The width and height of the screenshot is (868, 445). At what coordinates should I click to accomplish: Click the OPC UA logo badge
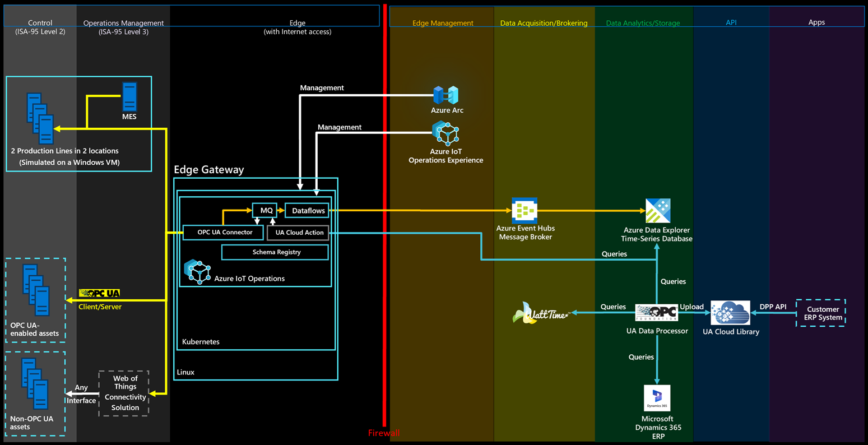click(x=99, y=293)
